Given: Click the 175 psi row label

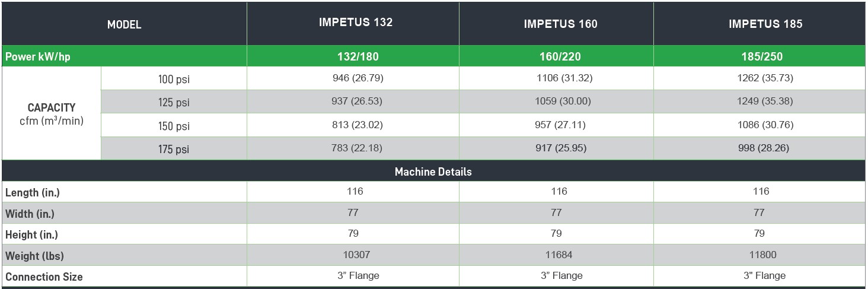Looking at the screenshot, I should (x=174, y=150).
